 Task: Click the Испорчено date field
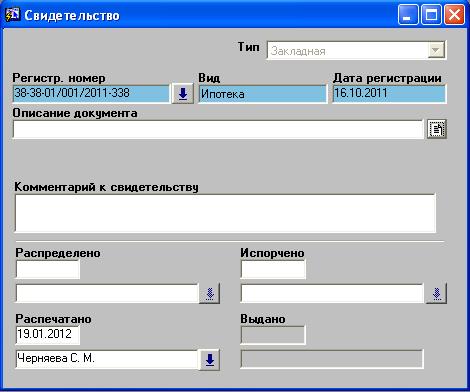click(x=273, y=269)
